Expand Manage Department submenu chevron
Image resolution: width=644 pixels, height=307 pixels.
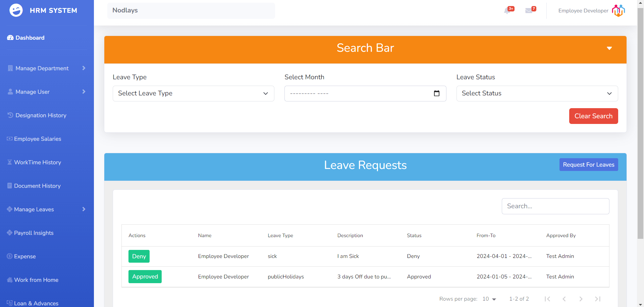coord(84,68)
